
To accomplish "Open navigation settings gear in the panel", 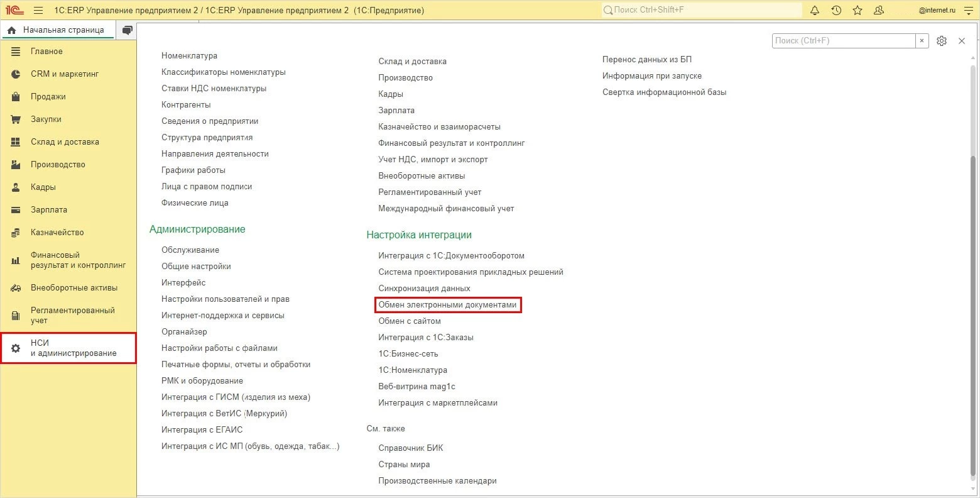I will 941,41.
